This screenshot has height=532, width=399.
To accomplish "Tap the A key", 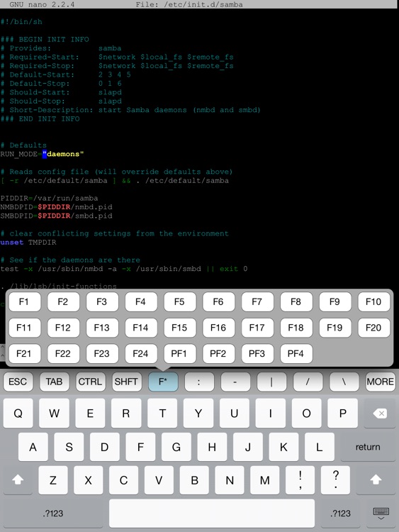I will coord(33,447).
